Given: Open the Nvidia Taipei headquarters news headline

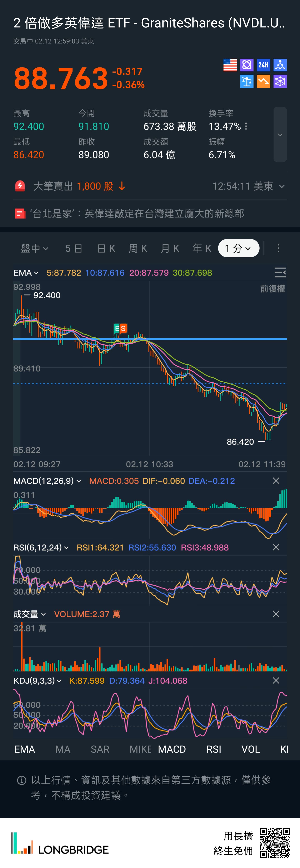Looking at the screenshot, I should (137, 214).
